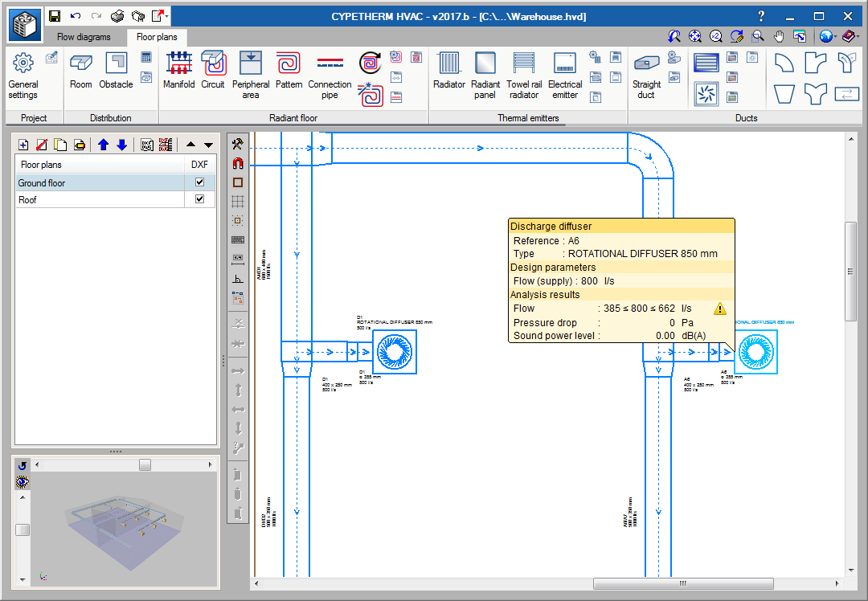The width and height of the screenshot is (868, 601).
Task: Click the rotational diffuser icon in Ducts
Action: (x=706, y=94)
